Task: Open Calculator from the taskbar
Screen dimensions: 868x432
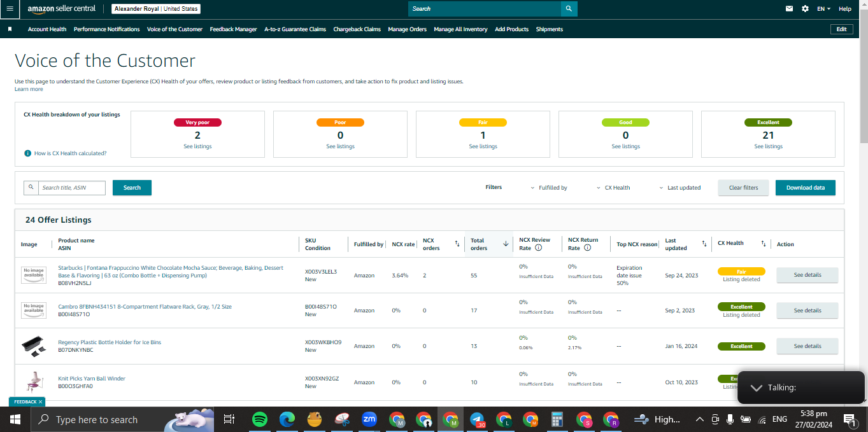Action: coord(557,419)
